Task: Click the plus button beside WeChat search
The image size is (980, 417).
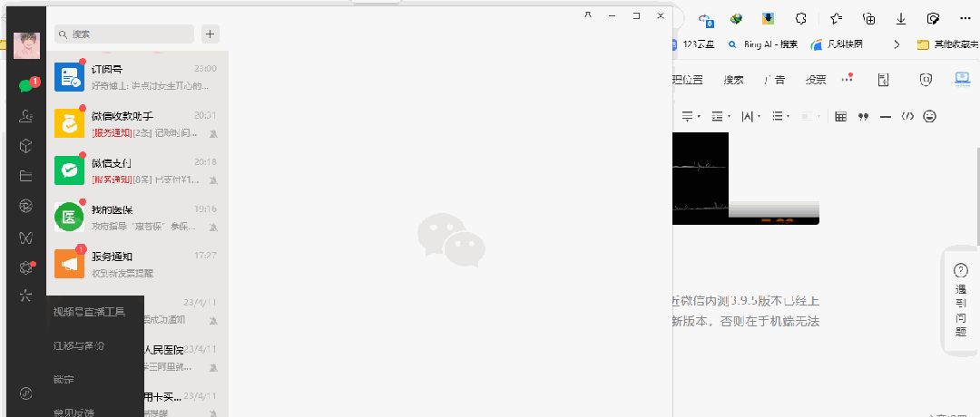Action: point(210,34)
